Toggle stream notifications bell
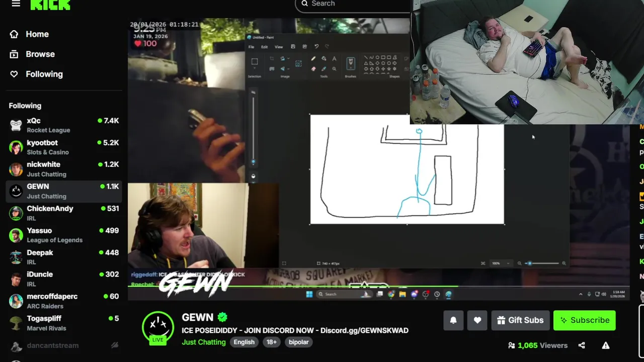The image size is (644, 362). point(453,320)
